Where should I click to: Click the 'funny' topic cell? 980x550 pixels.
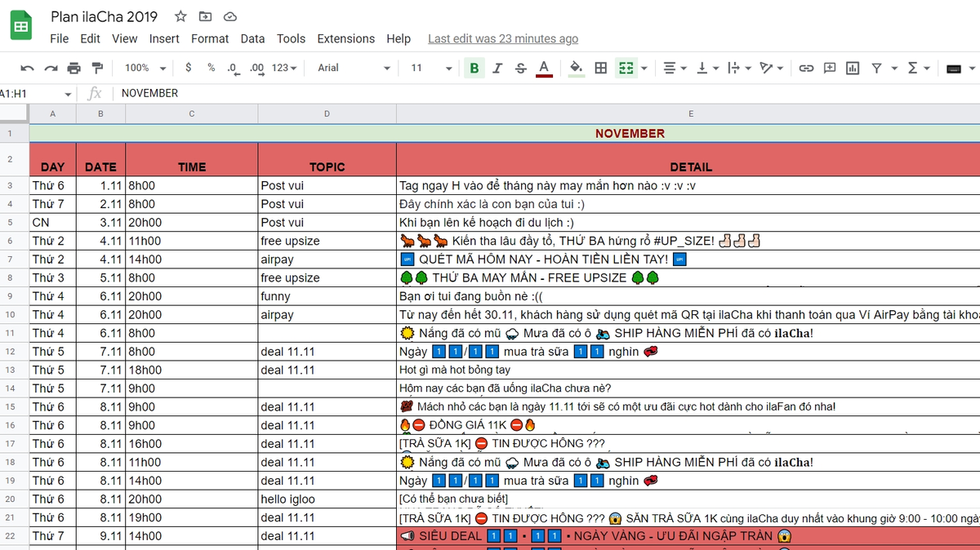(x=327, y=296)
